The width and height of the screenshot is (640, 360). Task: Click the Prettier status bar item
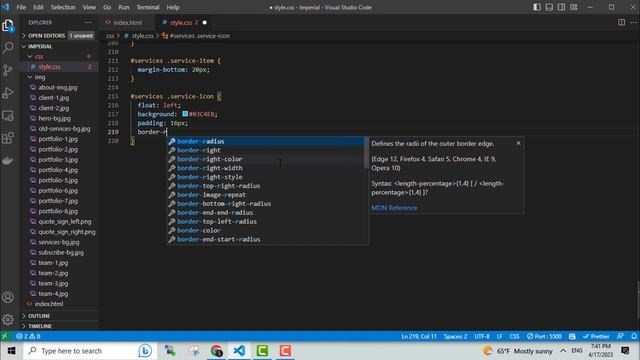596,336
